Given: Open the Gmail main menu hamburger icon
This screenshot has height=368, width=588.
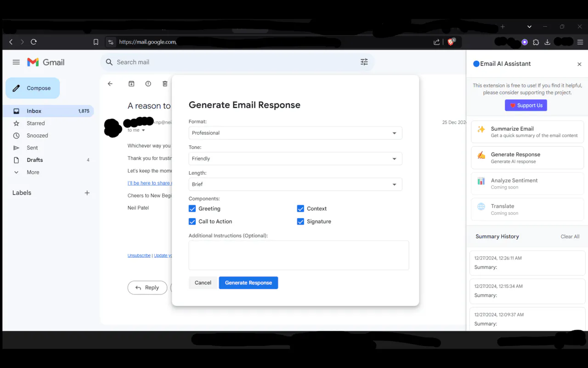Looking at the screenshot, I should pos(16,62).
